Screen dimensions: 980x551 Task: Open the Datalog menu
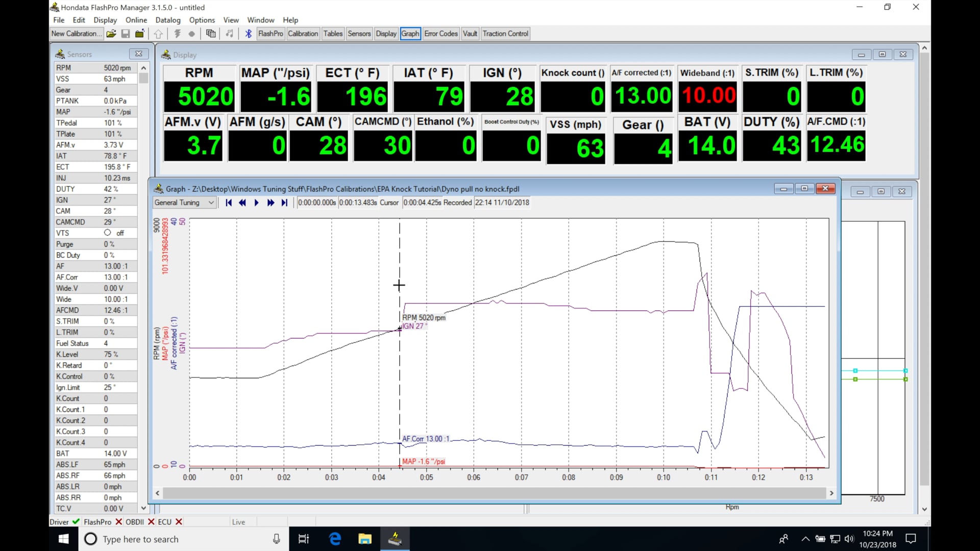(x=167, y=20)
